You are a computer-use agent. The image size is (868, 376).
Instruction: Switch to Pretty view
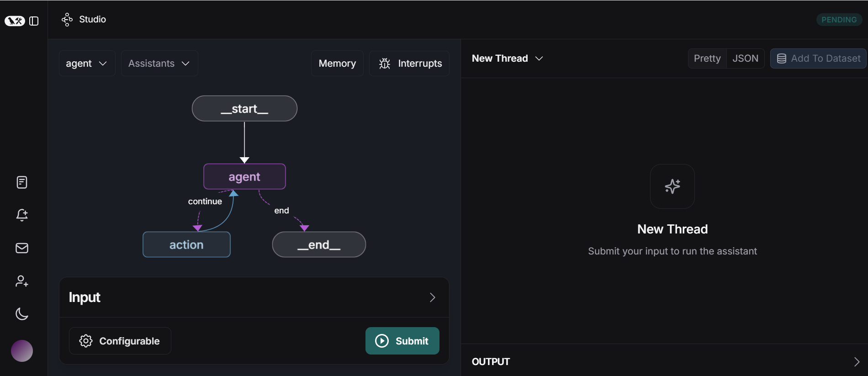[707, 58]
